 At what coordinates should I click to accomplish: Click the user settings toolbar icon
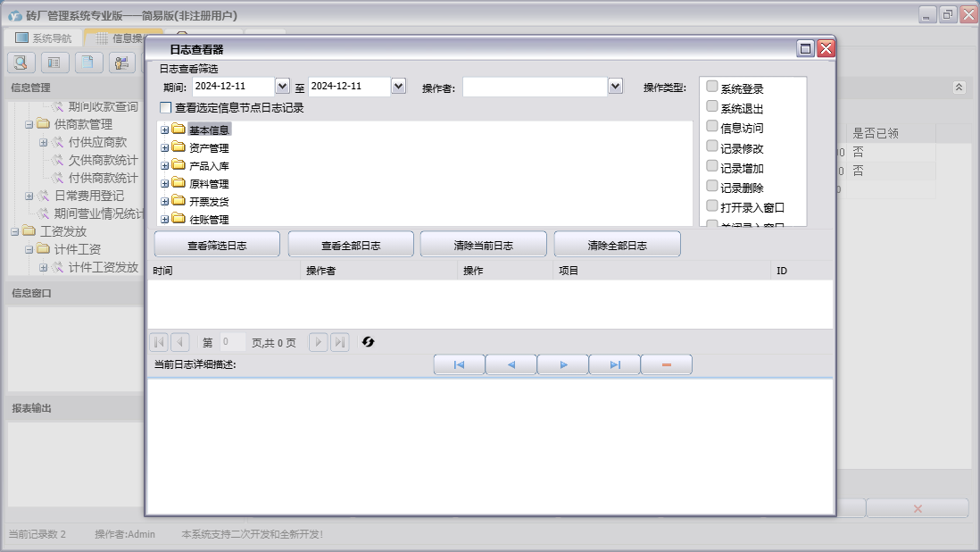[x=122, y=63]
